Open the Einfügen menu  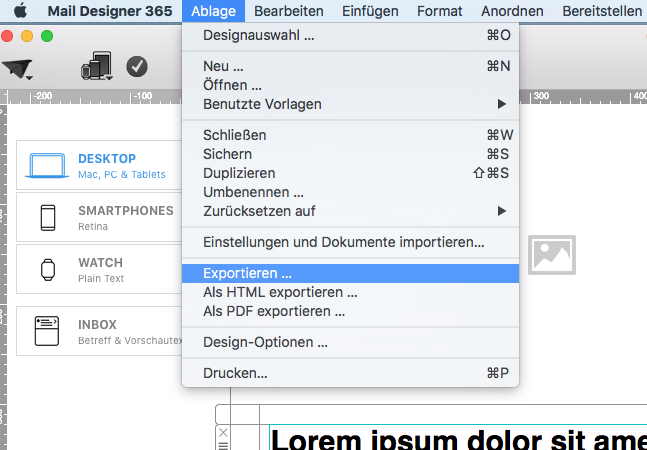(370, 11)
